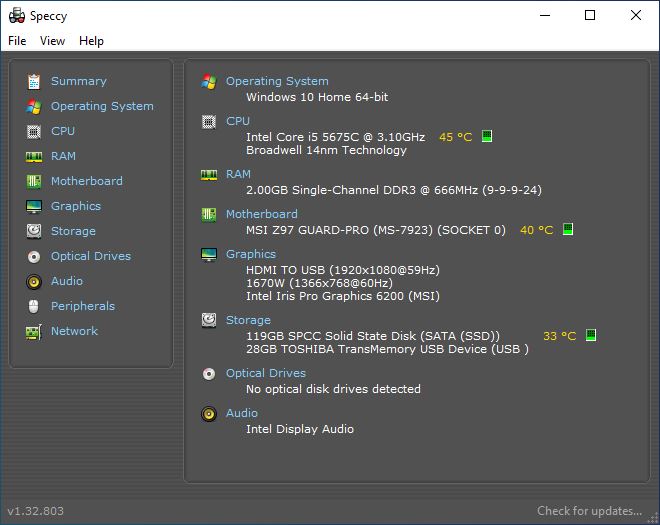Click the RAM icon in summary panel

[x=209, y=175]
